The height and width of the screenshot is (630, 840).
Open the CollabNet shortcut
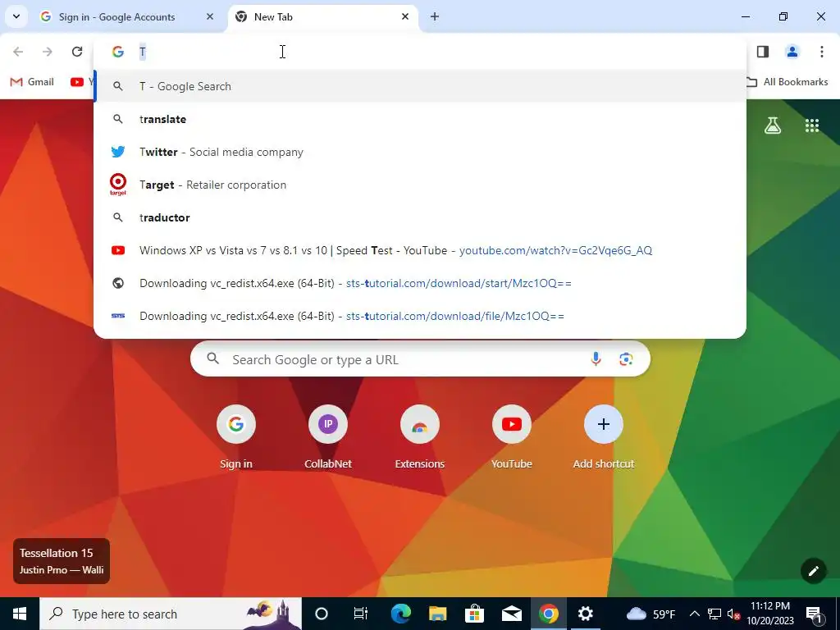pyautogui.click(x=328, y=437)
